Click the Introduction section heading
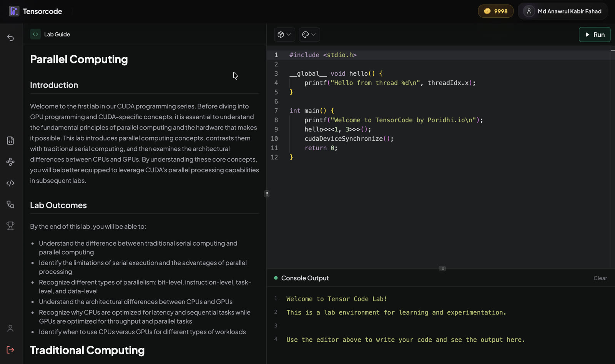Viewport: 615px width, 364px height. (54, 85)
